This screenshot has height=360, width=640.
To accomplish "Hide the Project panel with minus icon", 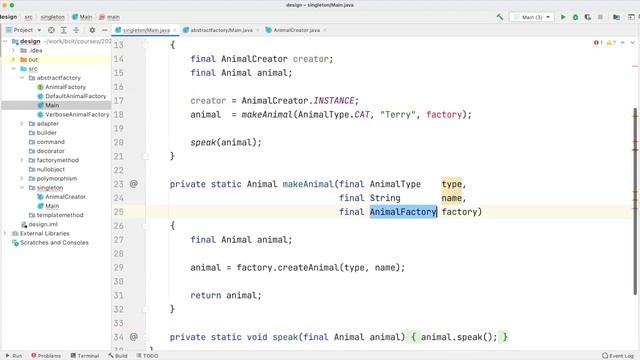I will tap(104, 30).
